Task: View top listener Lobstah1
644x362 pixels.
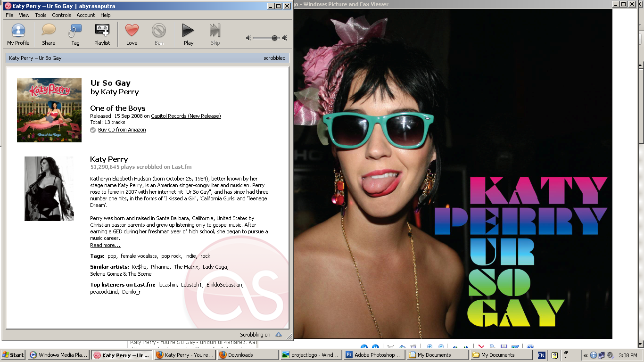Action: click(191, 285)
